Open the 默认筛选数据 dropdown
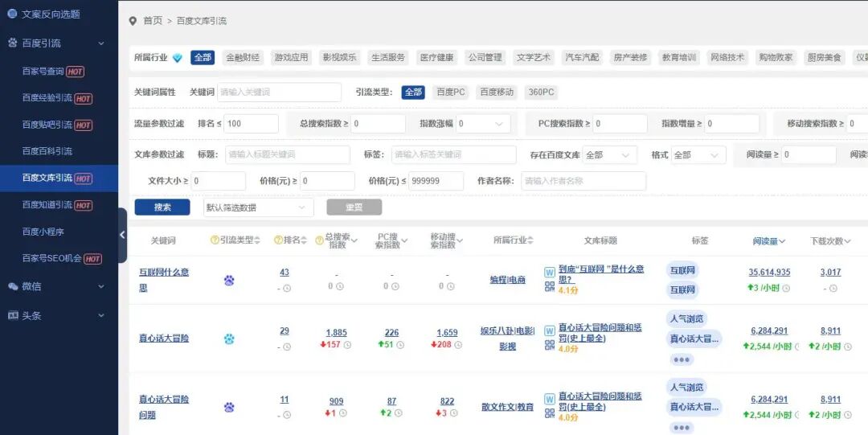The width and height of the screenshot is (868, 435). 258,207
